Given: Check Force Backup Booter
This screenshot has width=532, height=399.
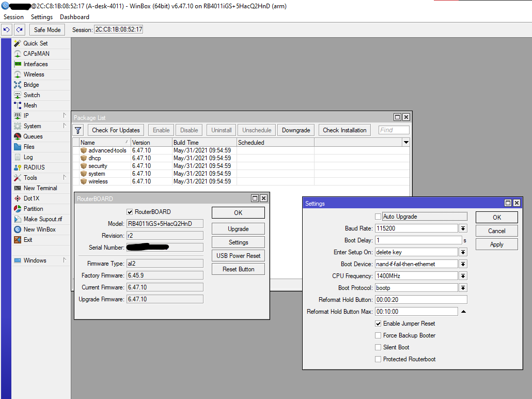Looking at the screenshot, I should point(378,335).
